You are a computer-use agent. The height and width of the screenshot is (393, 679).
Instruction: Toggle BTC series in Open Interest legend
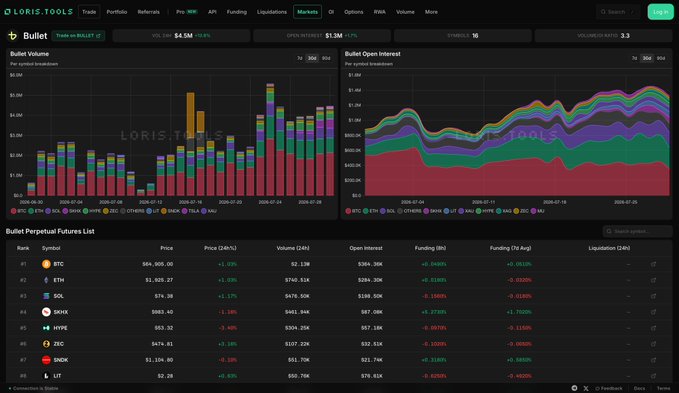(353, 211)
